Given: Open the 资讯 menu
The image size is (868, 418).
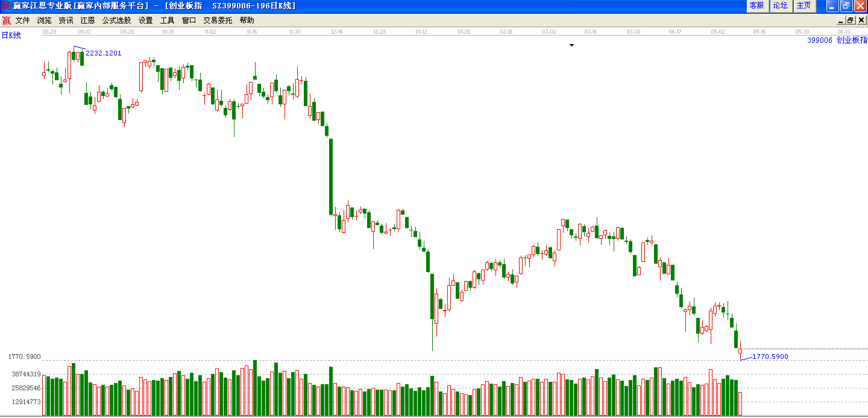Looking at the screenshot, I should [66, 21].
